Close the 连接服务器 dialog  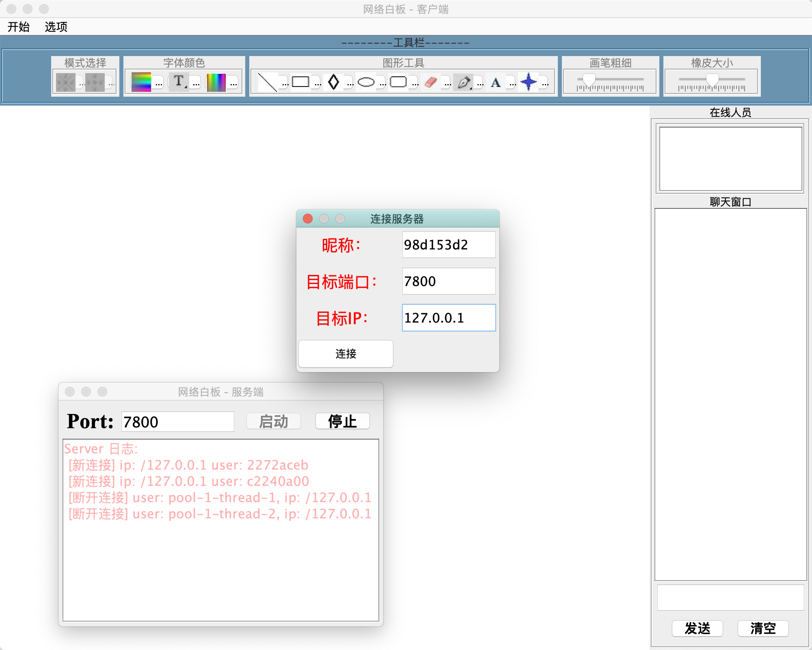pyautogui.click(x=308, y=219)
